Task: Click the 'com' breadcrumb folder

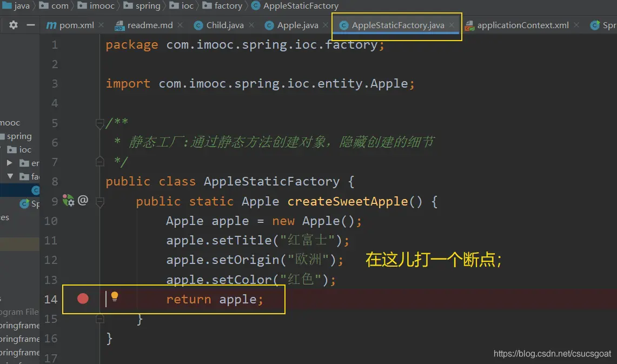Action: (x=54, y=5)
